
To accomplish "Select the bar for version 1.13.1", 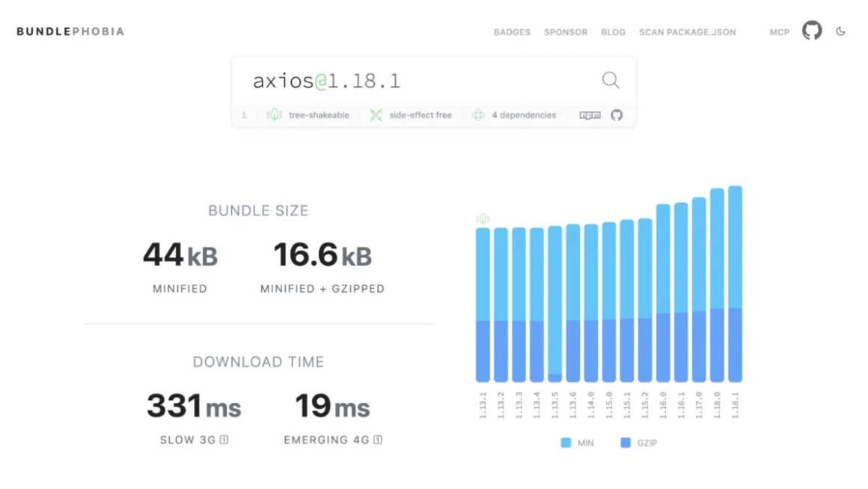I will tap(483, 305).
